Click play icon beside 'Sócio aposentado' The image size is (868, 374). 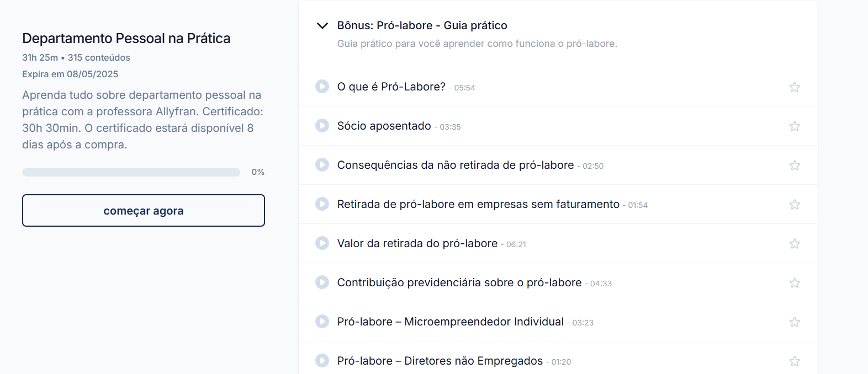point(322,126)
